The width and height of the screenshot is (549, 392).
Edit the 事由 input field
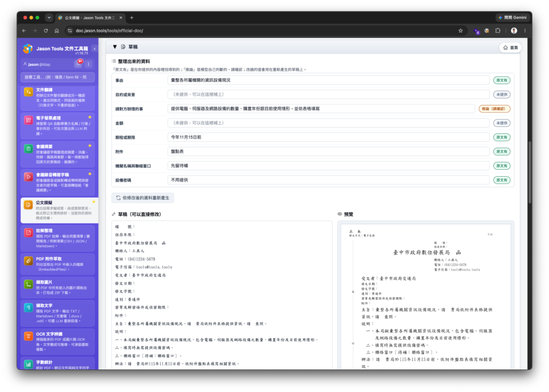(x=328, y=80)
